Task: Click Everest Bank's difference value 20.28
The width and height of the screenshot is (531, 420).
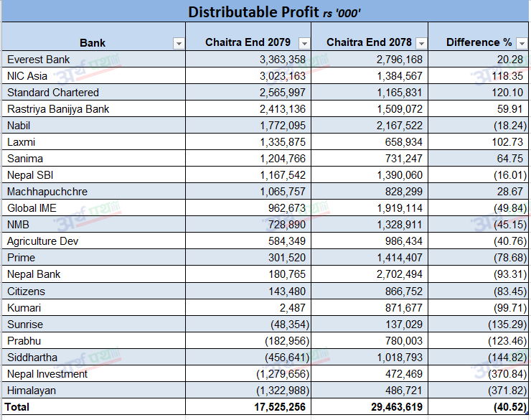Action: pos(510,60)
